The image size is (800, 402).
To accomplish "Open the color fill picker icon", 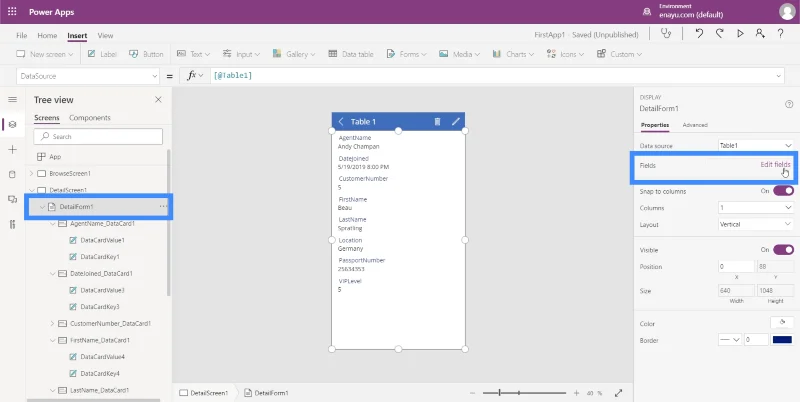I will click(x=782, y=323).
